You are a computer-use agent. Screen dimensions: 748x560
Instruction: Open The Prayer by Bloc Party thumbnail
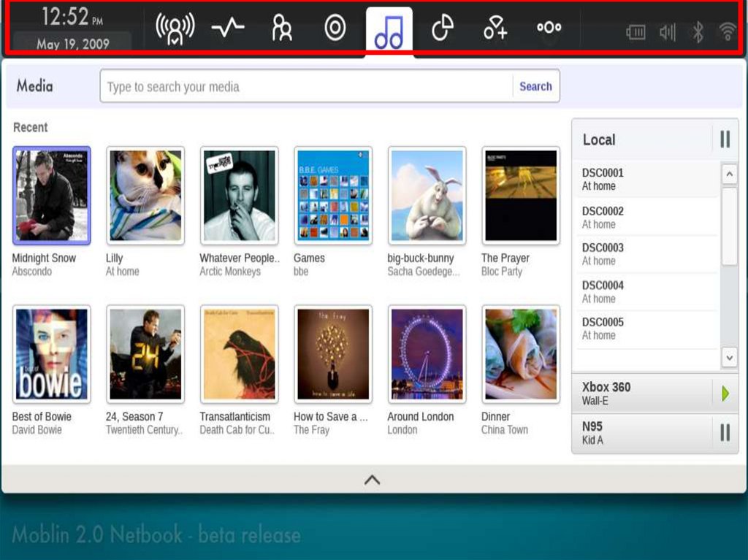521,196
